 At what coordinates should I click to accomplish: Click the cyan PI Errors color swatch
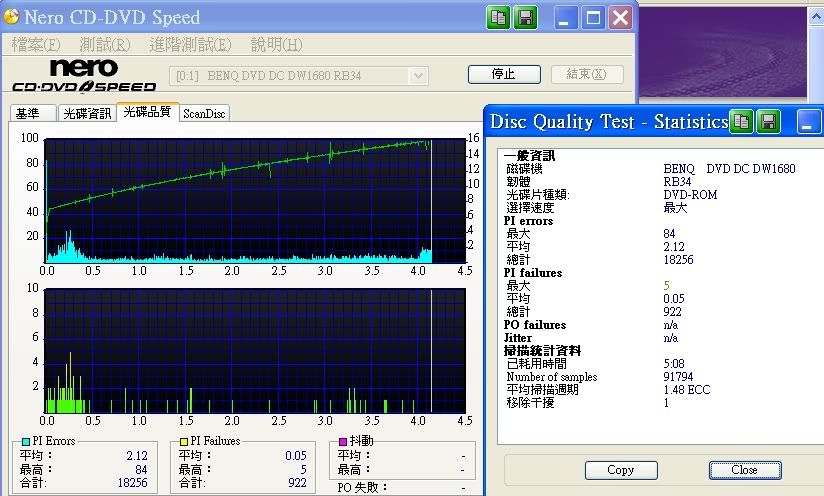(26, 441)
